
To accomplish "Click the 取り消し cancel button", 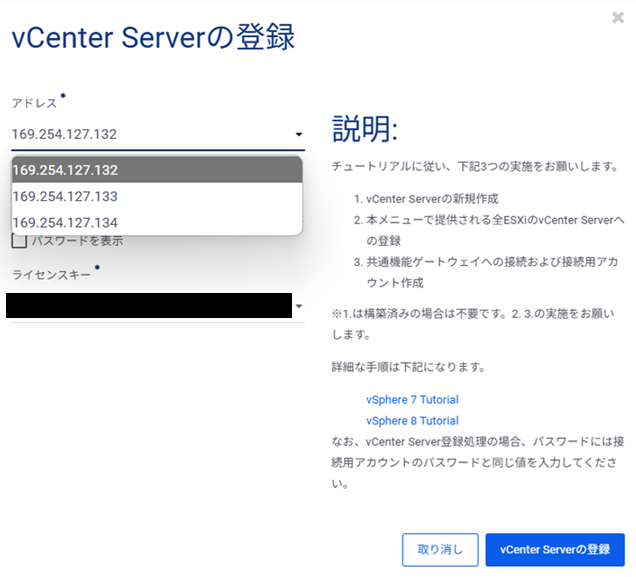I will pyautogui.click(x=440, y=549).
